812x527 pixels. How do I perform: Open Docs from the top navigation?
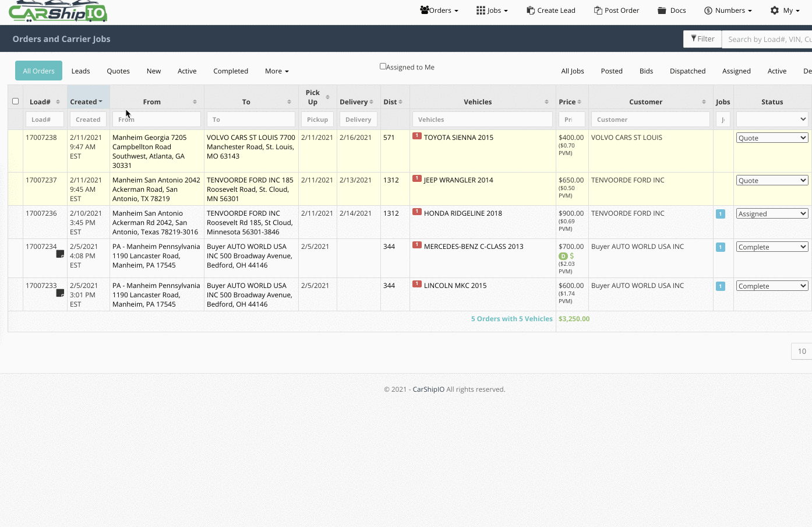point(672,10)
